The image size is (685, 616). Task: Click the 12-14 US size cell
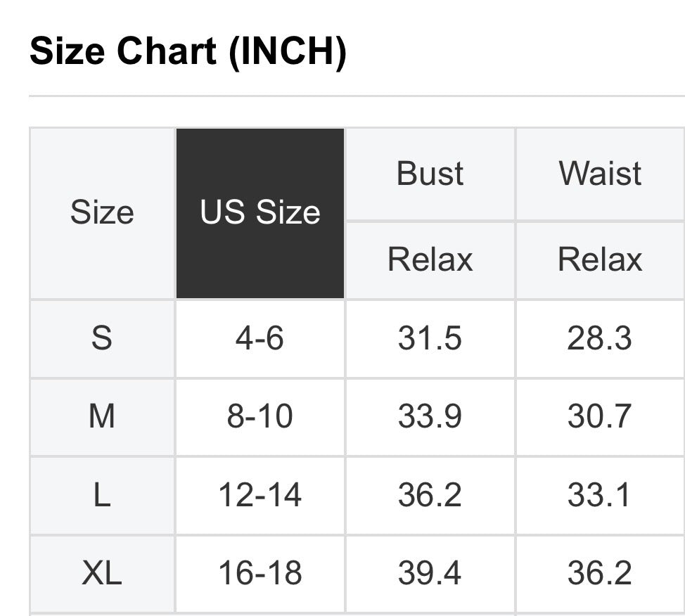(x=260, y=496)
